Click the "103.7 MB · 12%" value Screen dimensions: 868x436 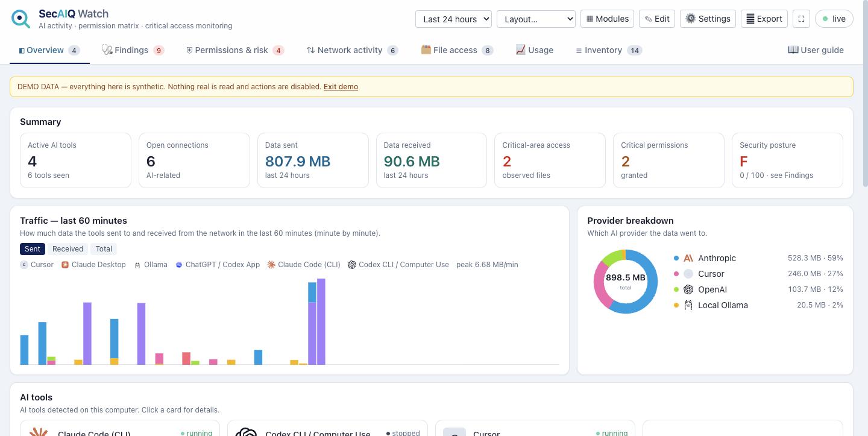click(x=815, y=289)
